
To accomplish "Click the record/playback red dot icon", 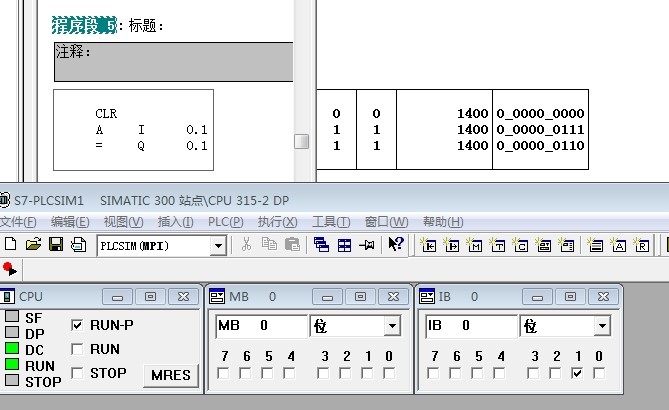I will (x=9, y=269).
